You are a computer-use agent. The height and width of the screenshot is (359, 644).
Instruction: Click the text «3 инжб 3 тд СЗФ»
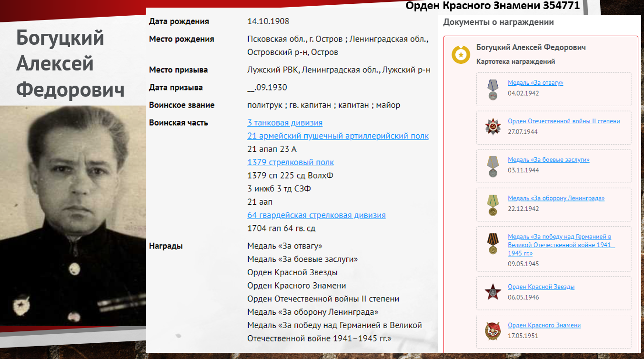(x=279, y=189)
